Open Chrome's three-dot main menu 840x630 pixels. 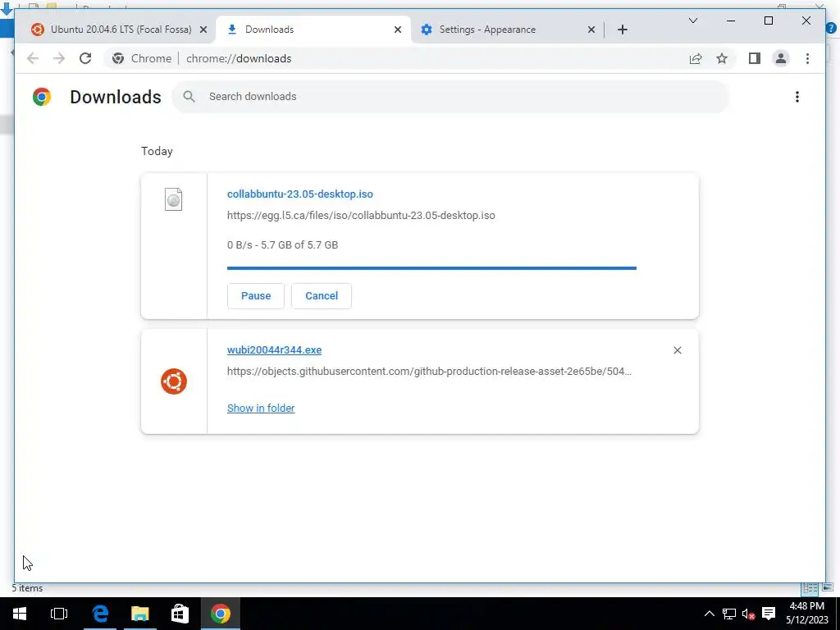807,58
